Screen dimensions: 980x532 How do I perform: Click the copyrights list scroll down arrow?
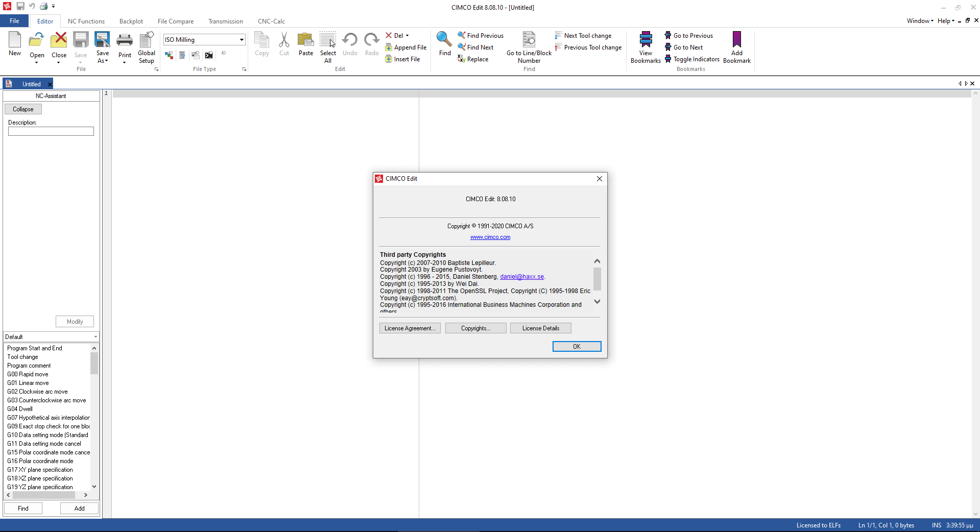[597, 301]
